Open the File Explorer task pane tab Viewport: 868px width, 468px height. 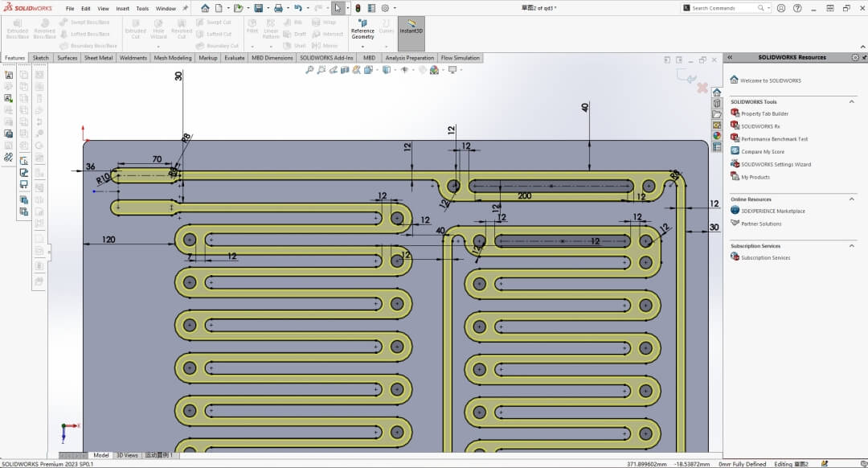pos(717,114)
